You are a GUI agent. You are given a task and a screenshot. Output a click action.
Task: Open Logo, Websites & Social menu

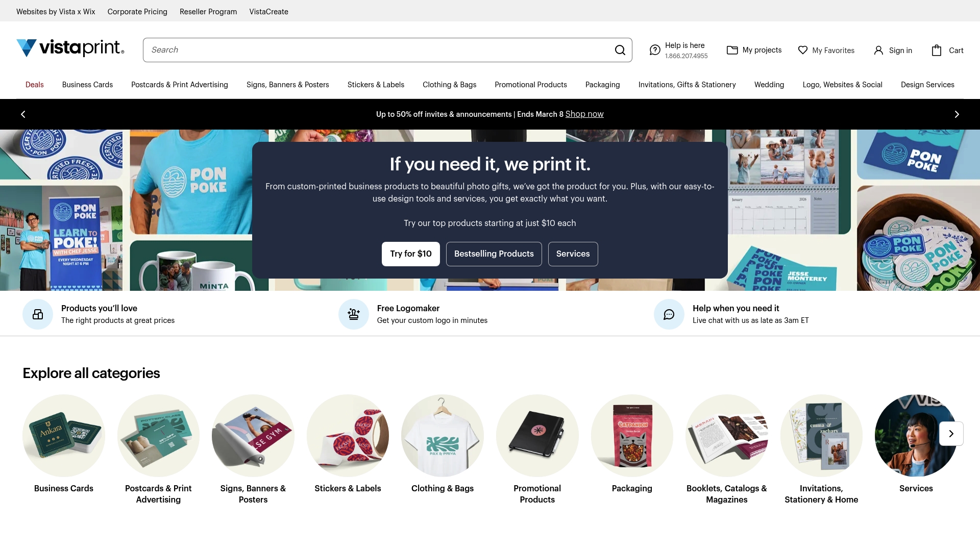[843, 85]
